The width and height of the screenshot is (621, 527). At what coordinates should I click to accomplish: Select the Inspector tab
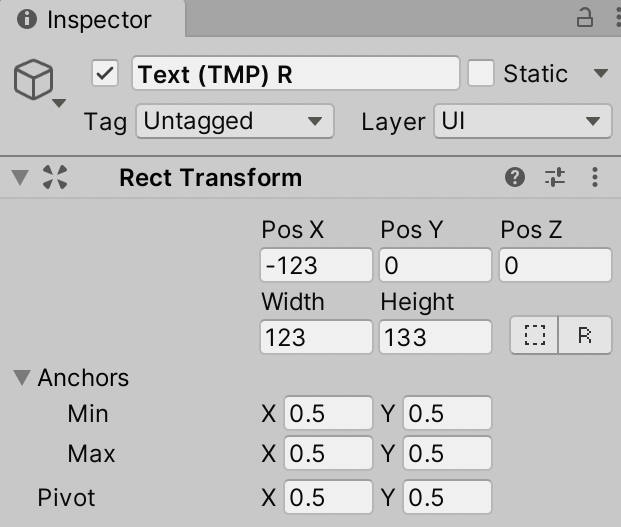[x=86, y=19]
